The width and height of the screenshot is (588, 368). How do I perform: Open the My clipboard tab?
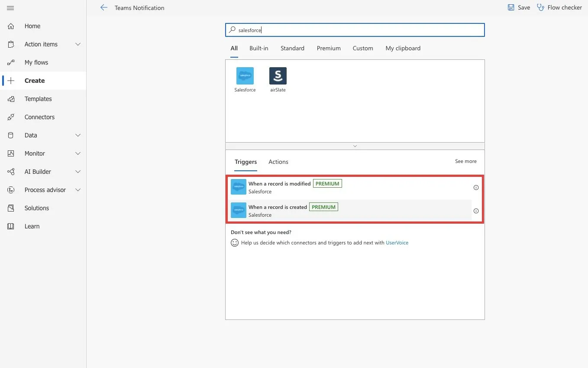click(403, 48)
